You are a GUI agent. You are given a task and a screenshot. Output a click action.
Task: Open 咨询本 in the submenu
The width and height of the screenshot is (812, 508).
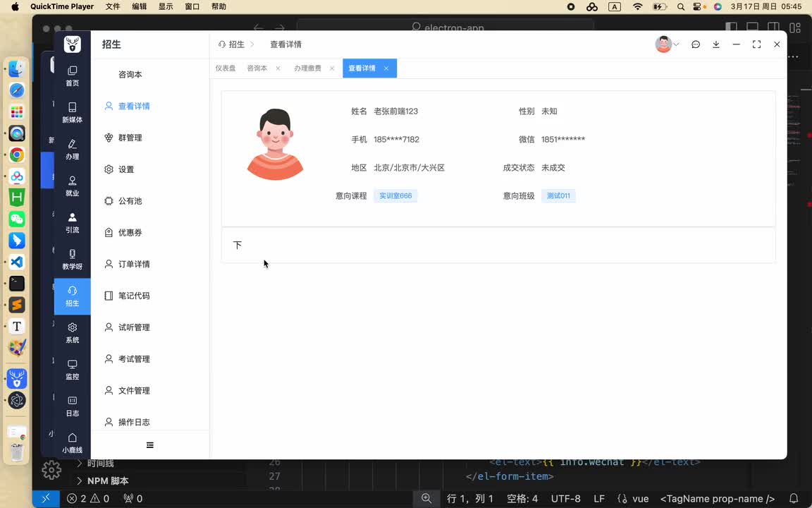click(x=130, y=75)
